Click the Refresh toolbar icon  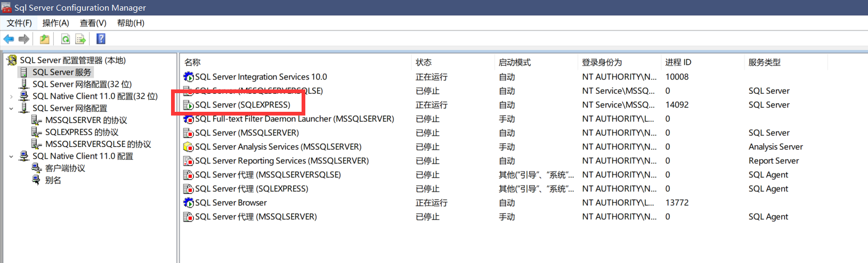click(x=65, y=39)
